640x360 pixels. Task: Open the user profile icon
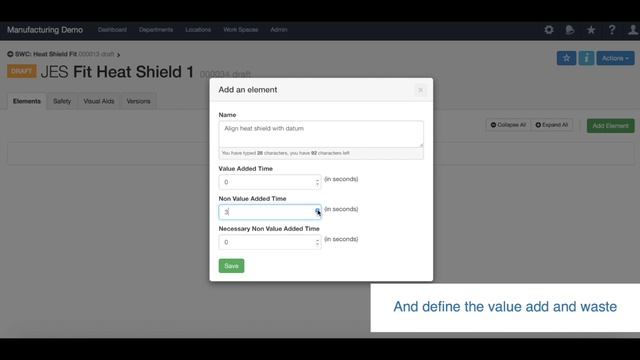click(633, 30)
